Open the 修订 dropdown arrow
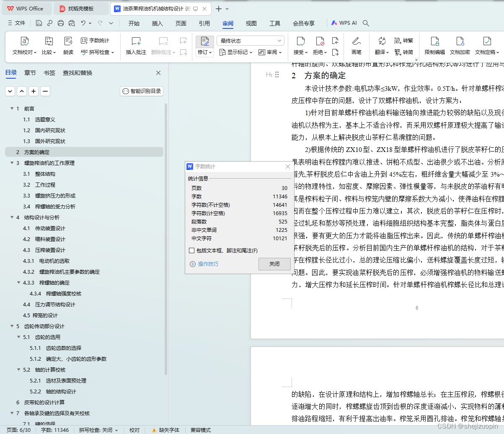The width and height of the screenshot is (504, 434). 210,53
